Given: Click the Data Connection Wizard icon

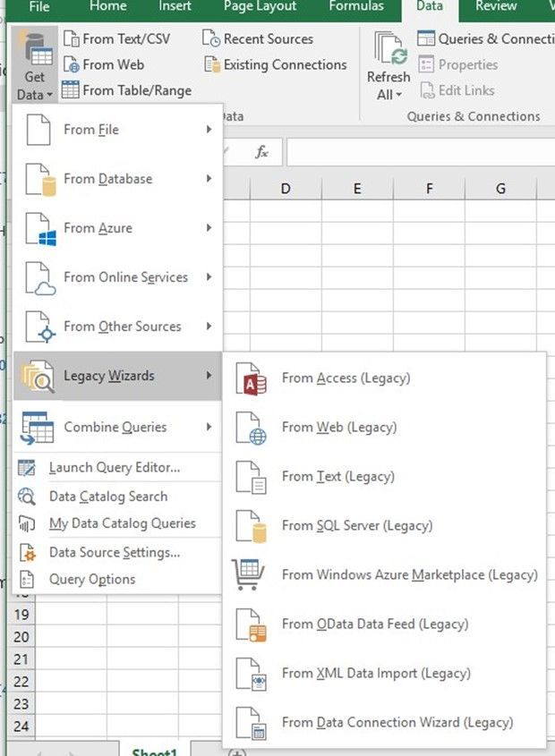Looking at the screenshot, I should point(251,723).
